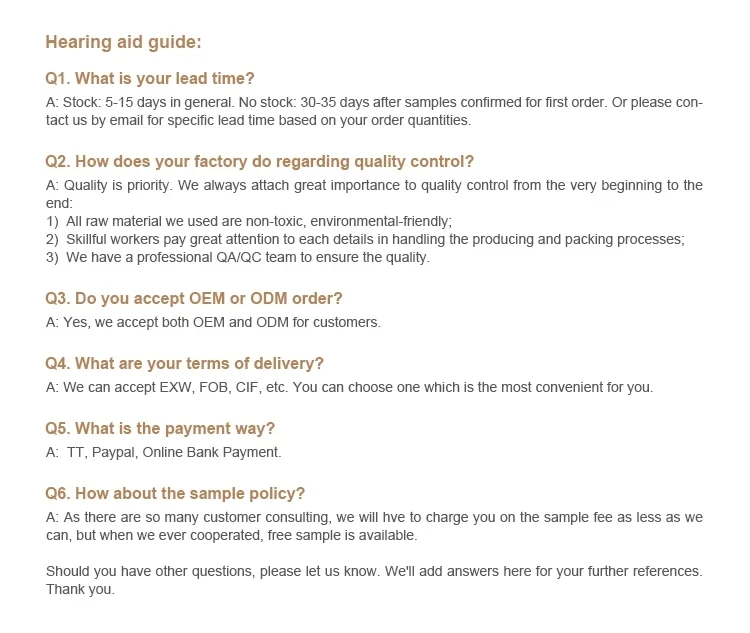The width and height of the screenshot is (750, 633).
Task: Select the Q2 quality control question heading
Action: pos(259,162)
